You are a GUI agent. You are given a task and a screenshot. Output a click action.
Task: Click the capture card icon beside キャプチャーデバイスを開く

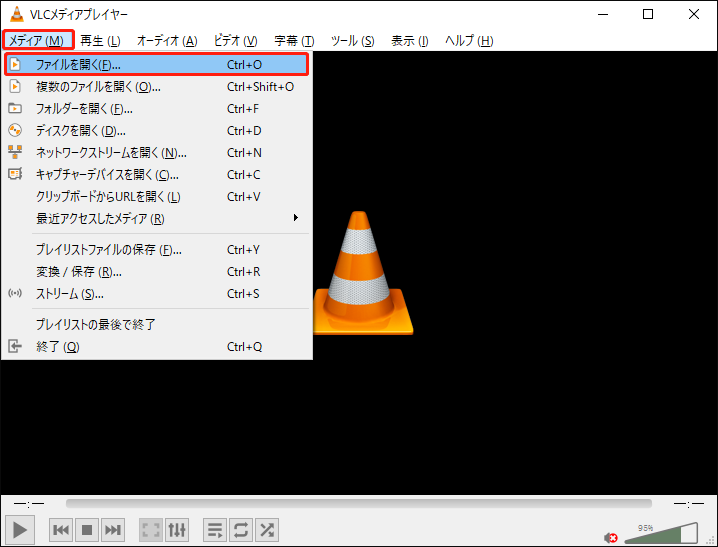pyautogui.click(x=15, y=174)
